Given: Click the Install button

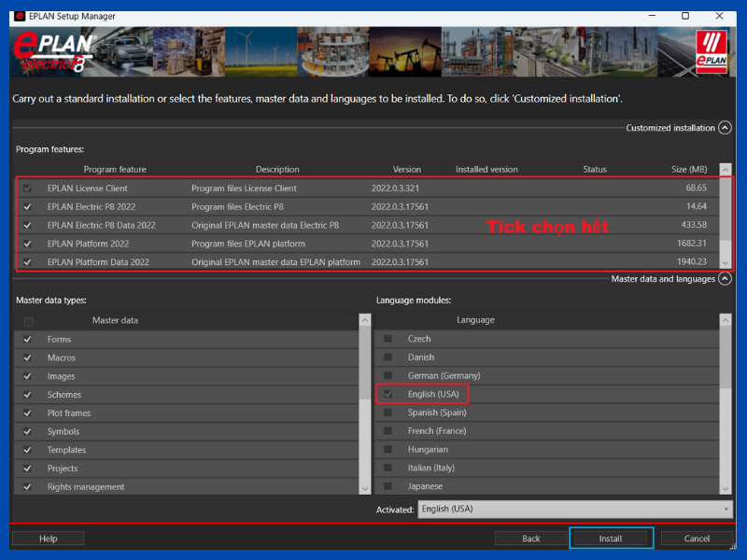Looking at the screenshot, I should [611, 539].
